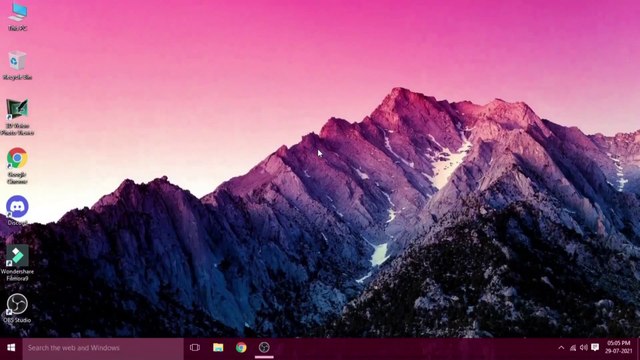The height and width of the screenshot is (360, 640).
Task: Select the OBS Studio desktop shortcut
Action: point(17,308)
